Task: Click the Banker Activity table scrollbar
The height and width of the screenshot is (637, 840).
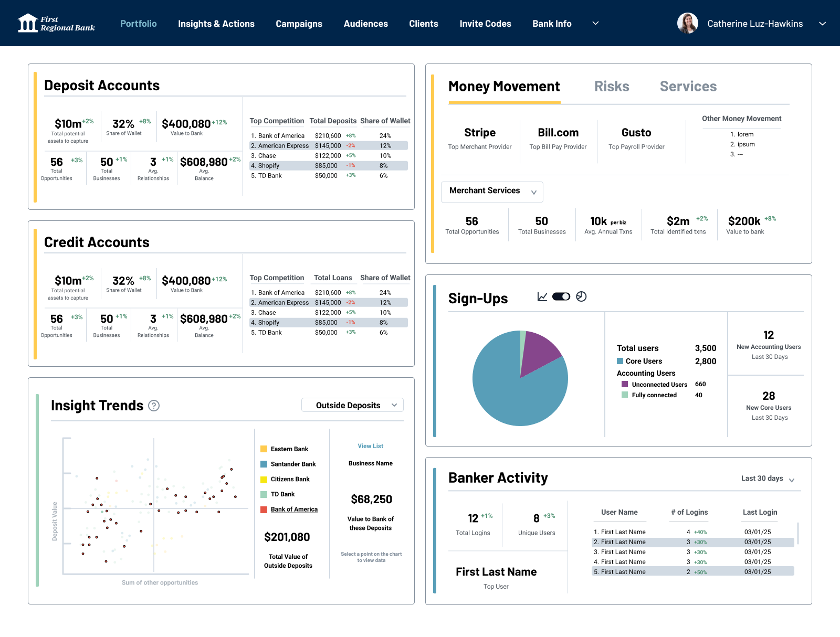Action: tap(798, 533)
